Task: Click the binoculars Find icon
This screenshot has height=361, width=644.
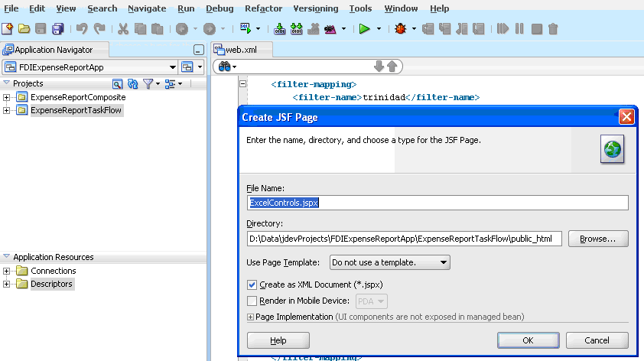Action: coord(224,67)
